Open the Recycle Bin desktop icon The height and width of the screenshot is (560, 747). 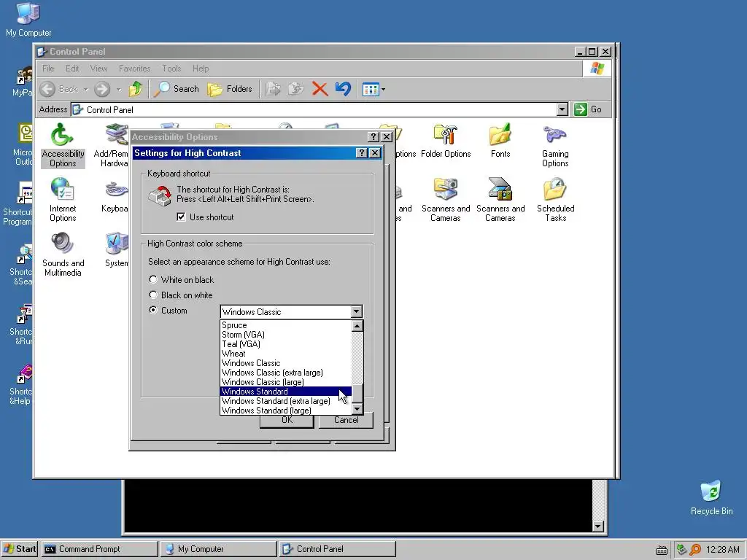pyautogui.click(x=711, y=497)
